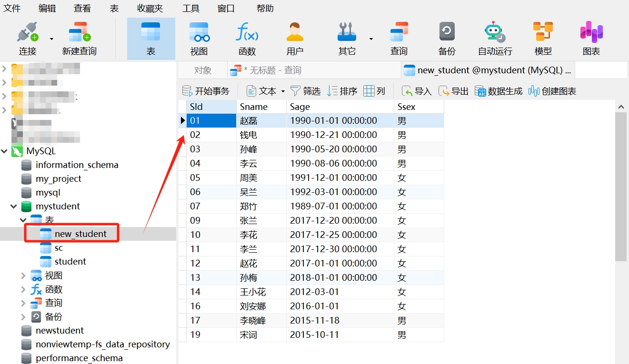Click the 图表 chart icon
Viewport: 629px width, 364px height.
click(x=591, y=33)
